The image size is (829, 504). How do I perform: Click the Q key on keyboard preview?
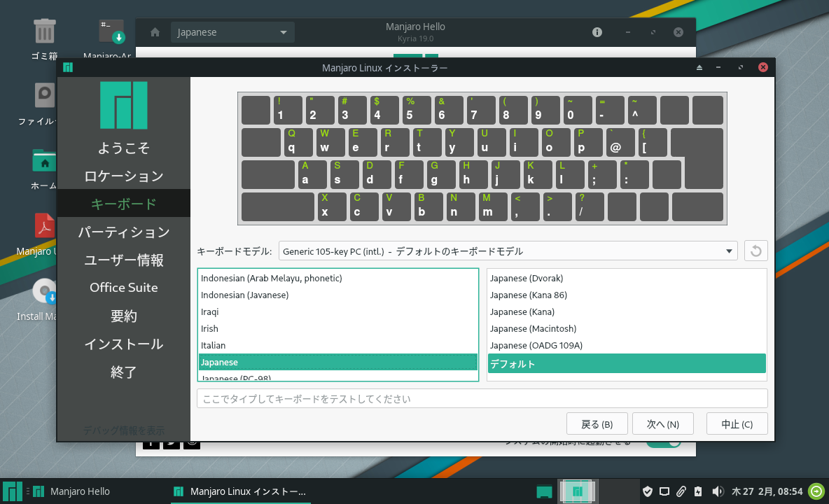coord(299,142)
